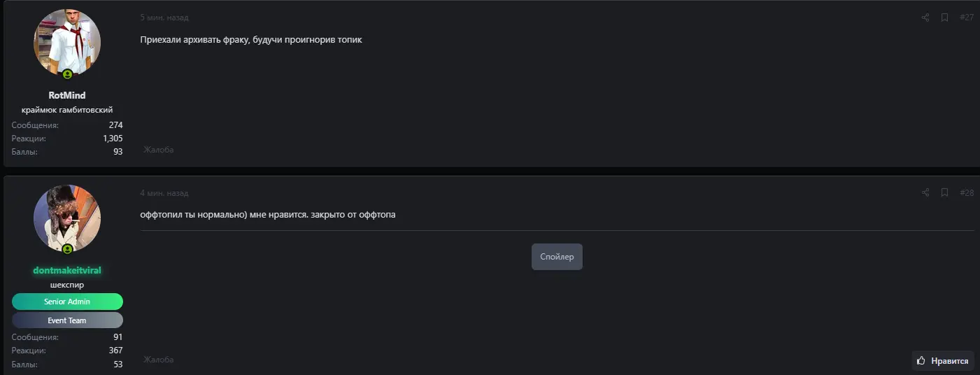
Task: Report dontmakeitviral's post using Жалоба
Action: pyautogui.click(x=159, y=360)
